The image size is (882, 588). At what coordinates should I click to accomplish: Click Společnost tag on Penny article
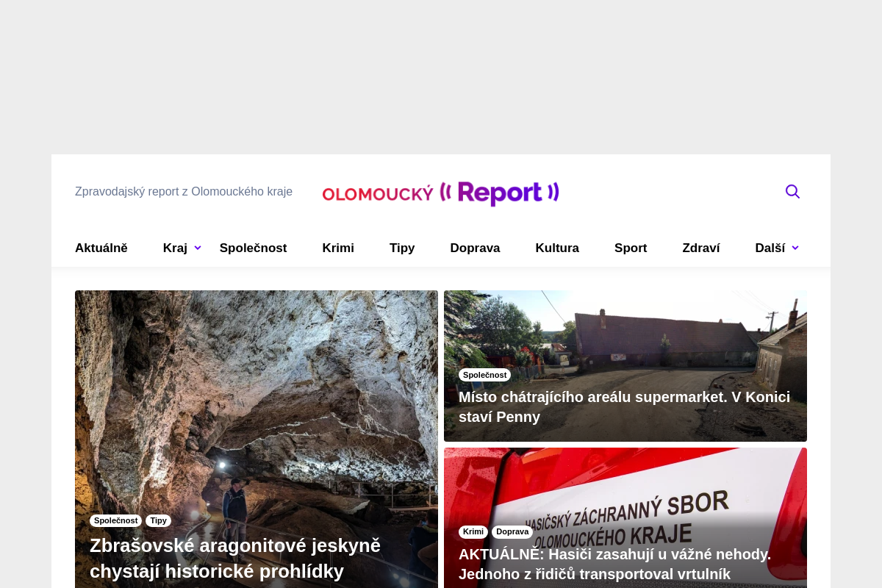484,375
